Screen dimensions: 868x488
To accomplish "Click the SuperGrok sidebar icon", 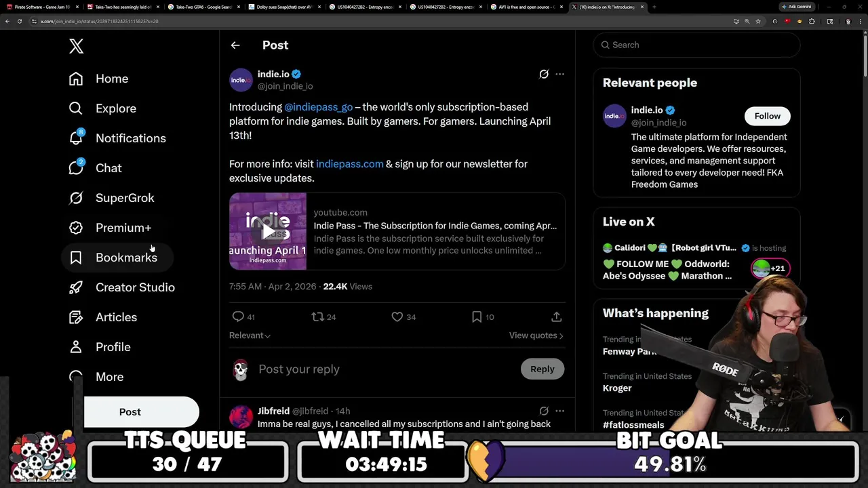I will pos(76,198).
